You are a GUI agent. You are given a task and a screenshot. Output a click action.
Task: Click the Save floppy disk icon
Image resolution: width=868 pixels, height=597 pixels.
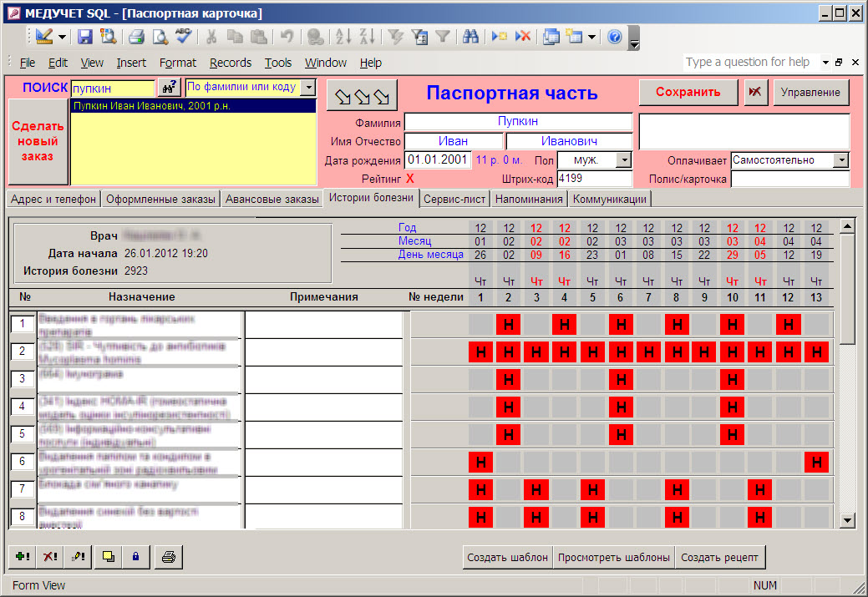click(x=84, y=37)
